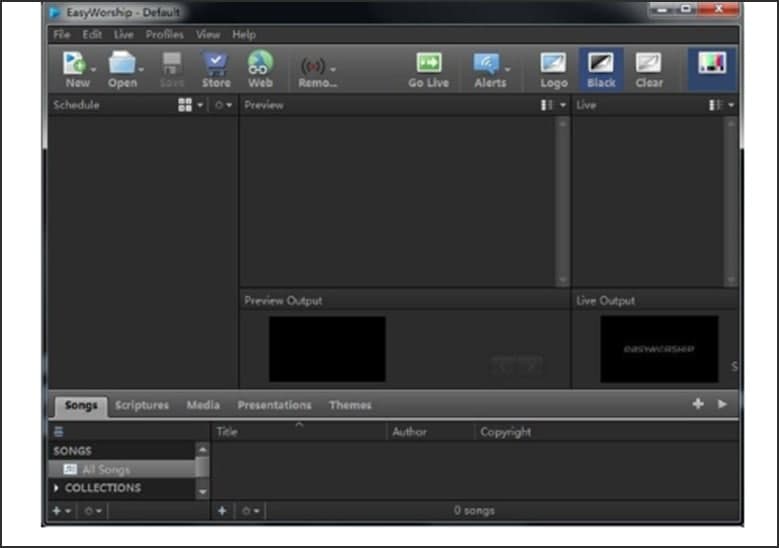Image resolution: width=779 pixels, height=548 pixels.
Task: Open the Profiles menu
Action: 164,34
